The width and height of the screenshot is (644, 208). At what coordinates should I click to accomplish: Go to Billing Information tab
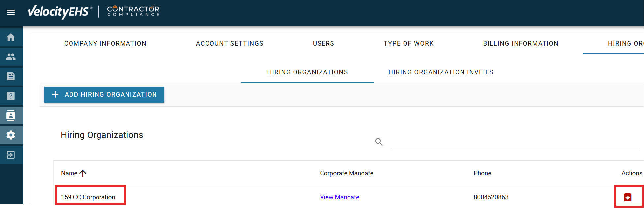(520, 44)
